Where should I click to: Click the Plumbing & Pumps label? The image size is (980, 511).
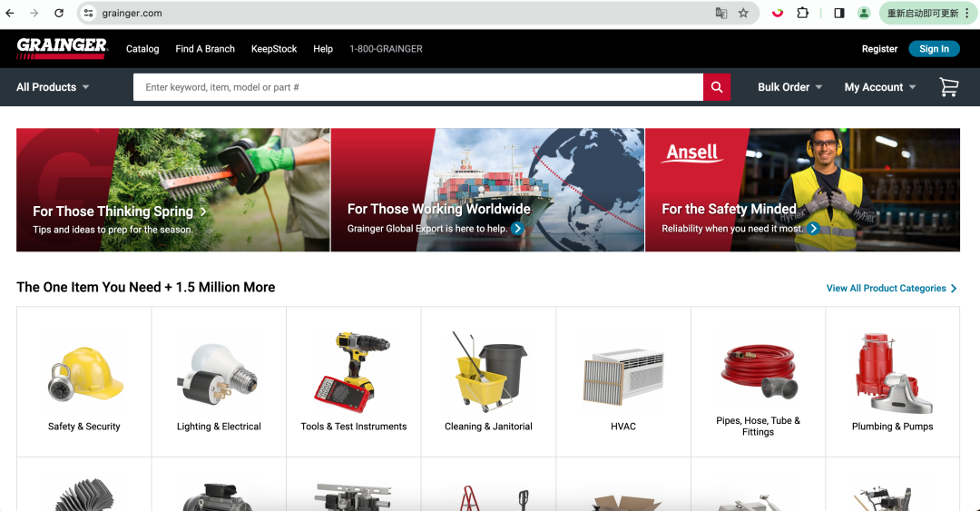[x=893, y=427]
